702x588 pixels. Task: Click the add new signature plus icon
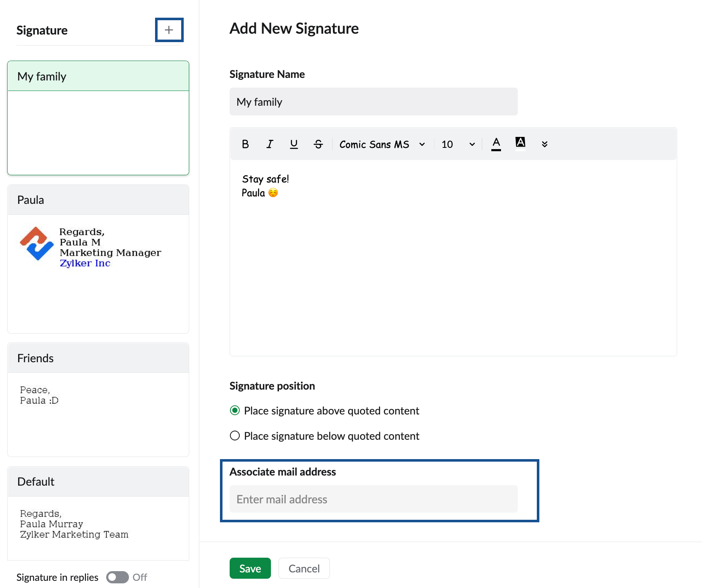(169, 30)
